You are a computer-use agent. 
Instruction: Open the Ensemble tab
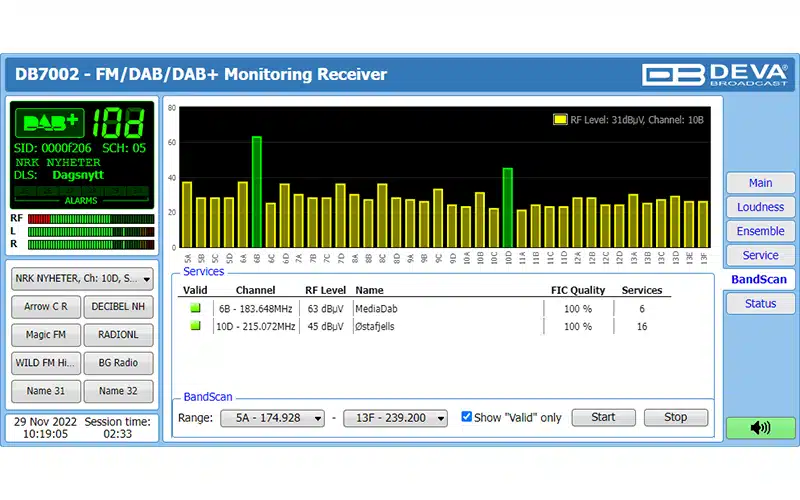[x=760, y=231]
